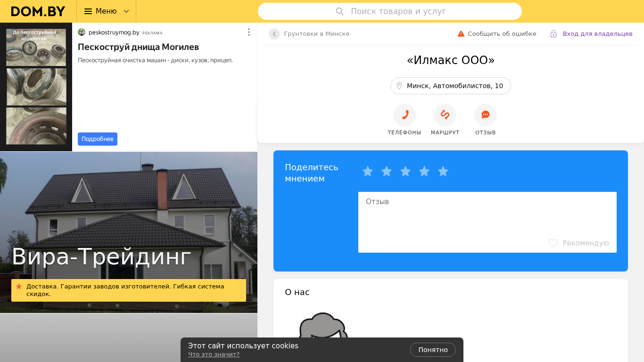The height and width of the screenshot is (362, 644).
Task: Click into the Отзыв review text area
Action: click(x=487, y=222)
